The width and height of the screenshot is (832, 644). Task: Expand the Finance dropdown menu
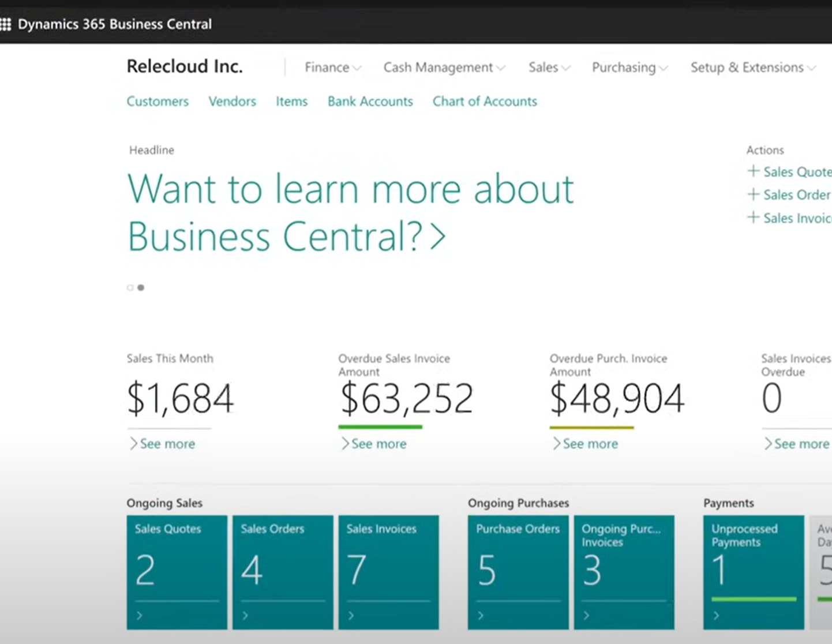pos(332,68)
